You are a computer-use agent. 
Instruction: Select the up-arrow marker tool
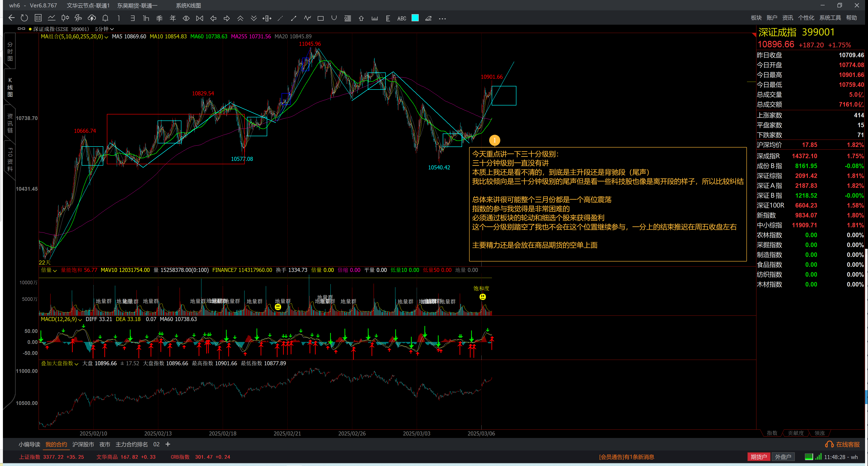[361, 18]
